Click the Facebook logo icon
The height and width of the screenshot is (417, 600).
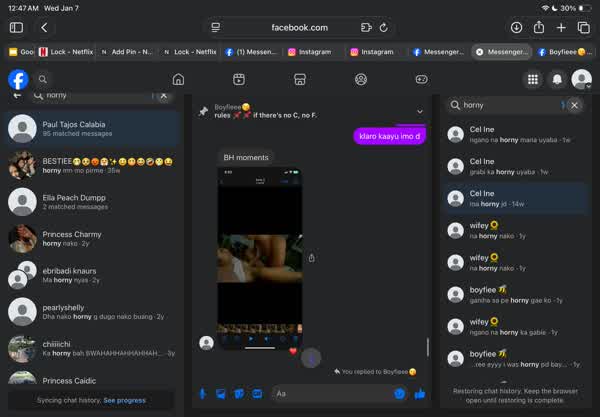click(18, 80)
